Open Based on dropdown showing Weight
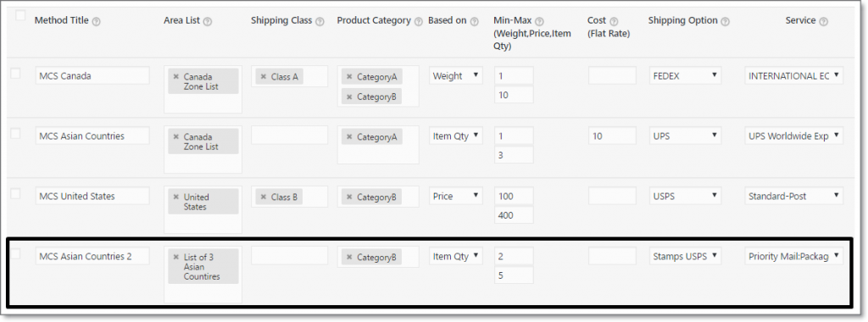 tap(456, 75)
